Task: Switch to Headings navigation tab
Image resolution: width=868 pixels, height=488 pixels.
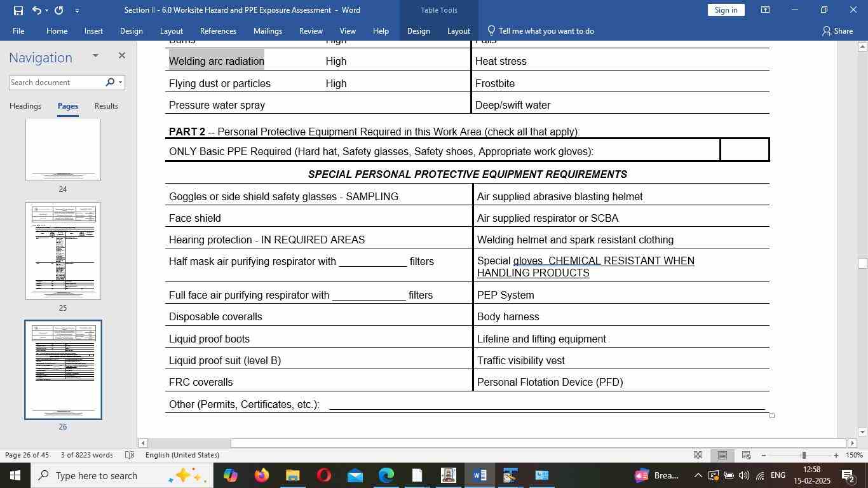Action: [25, 106]
